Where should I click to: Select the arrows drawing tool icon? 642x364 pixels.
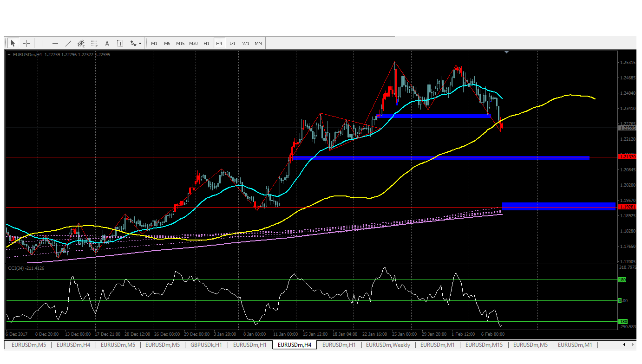coord(133,43)
